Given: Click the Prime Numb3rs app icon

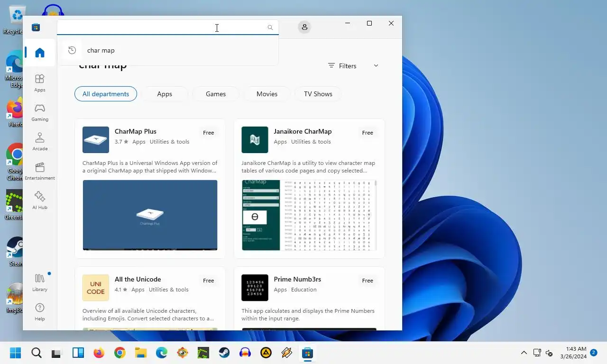Looking at the screenshot, I should pyautogui.click(x=255, y=288).
